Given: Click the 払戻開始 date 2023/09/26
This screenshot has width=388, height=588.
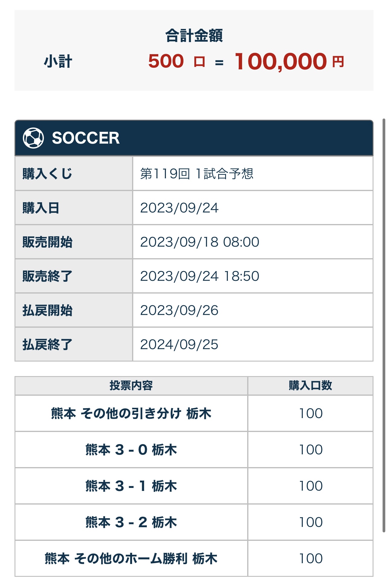Looking at the screenshot, I should (x=179, y=310).
